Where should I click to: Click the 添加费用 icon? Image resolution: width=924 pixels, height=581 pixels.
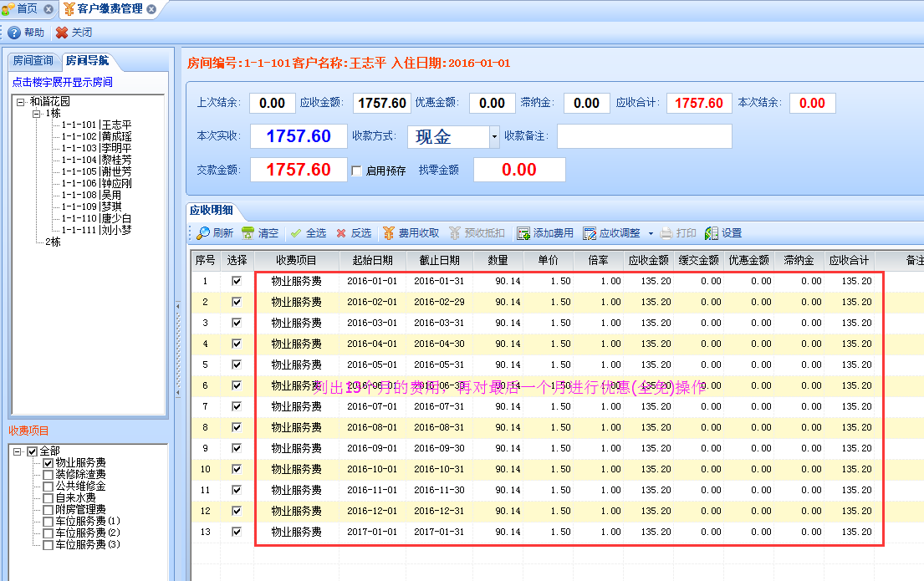[523, 233]
